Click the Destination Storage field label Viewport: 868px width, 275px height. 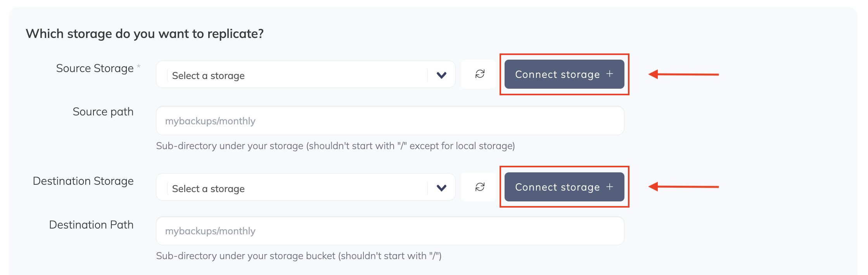[83, 181]
